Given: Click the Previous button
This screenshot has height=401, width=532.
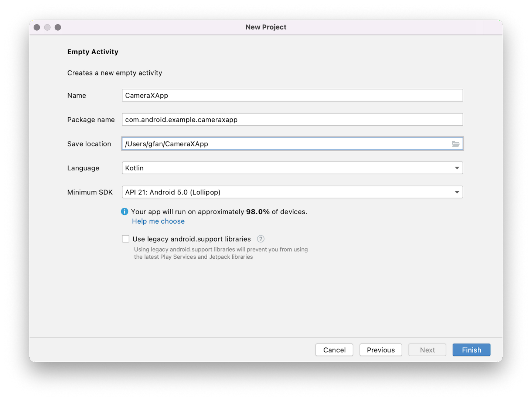Looking at the screenshot, I should point(381,350).
